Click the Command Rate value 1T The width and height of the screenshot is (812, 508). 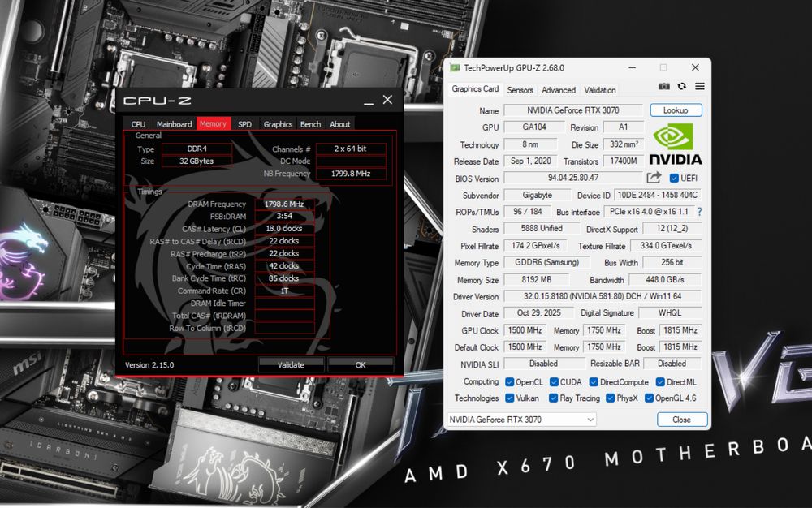pyautogui.click(x=284, y=291)
